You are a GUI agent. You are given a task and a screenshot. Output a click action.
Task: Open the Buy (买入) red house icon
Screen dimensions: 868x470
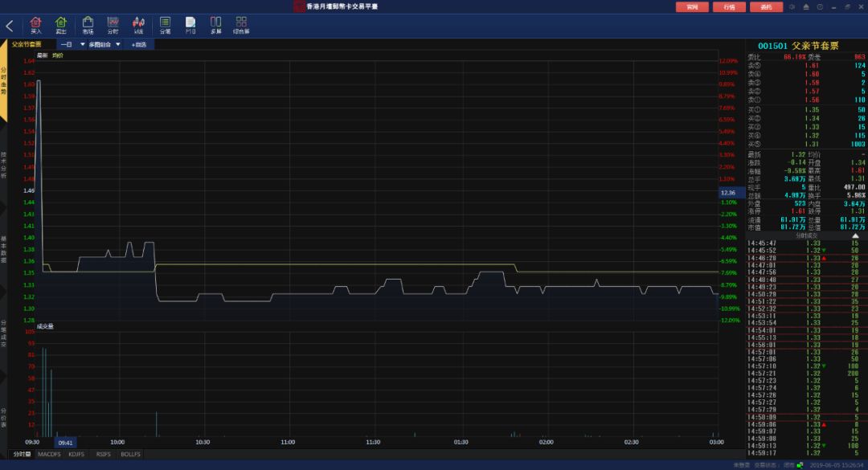click(x=35, y=25)
